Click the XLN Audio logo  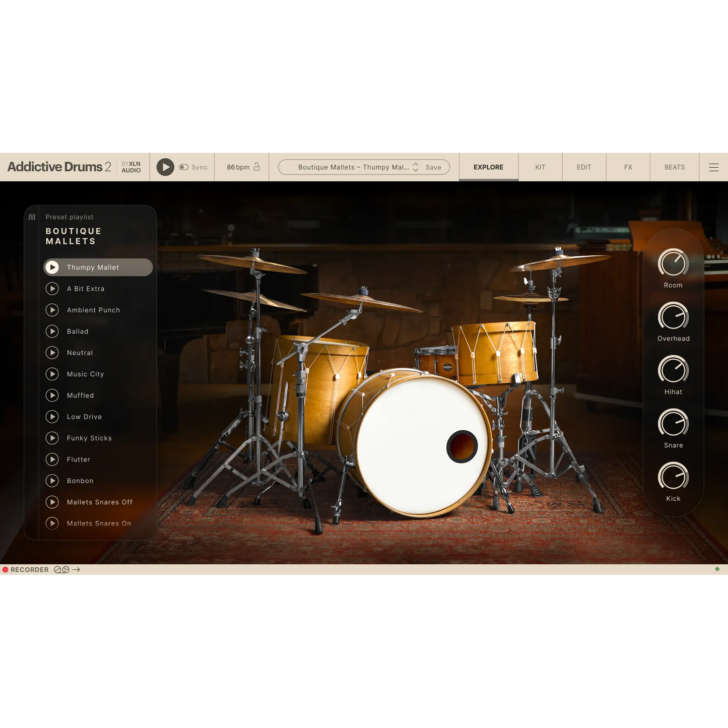(131, 167)
